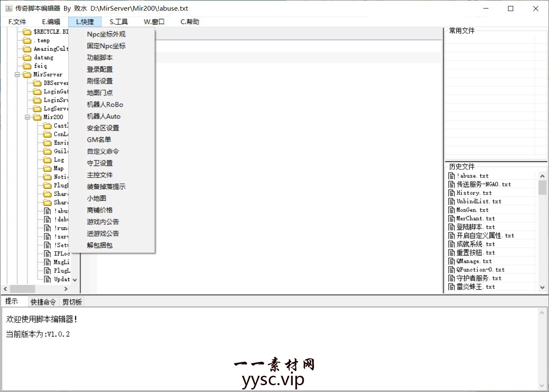
Task: Select 机器人Auto menu entry
Action: [104, 116]
